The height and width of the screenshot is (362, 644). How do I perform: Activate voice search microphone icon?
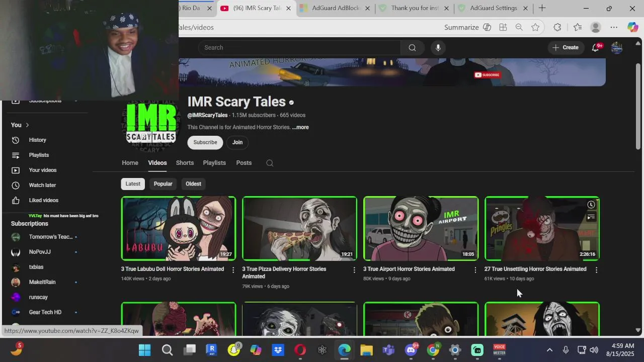pos(438,47)
